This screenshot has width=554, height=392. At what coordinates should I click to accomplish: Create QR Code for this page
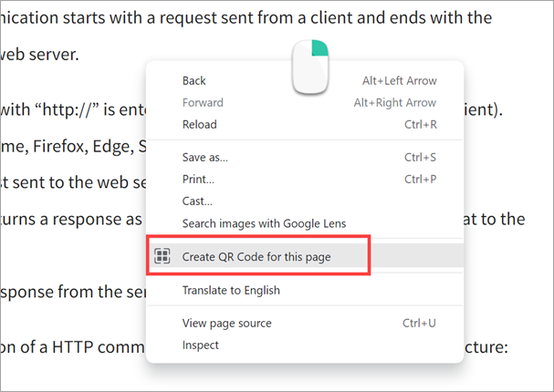(256, 257)
